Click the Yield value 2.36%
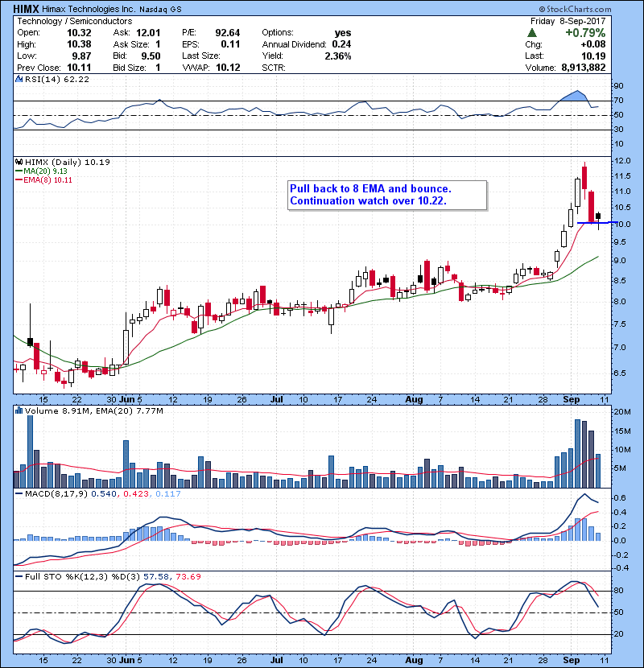Viewport: 644px width, 668px height. (338, 56)
